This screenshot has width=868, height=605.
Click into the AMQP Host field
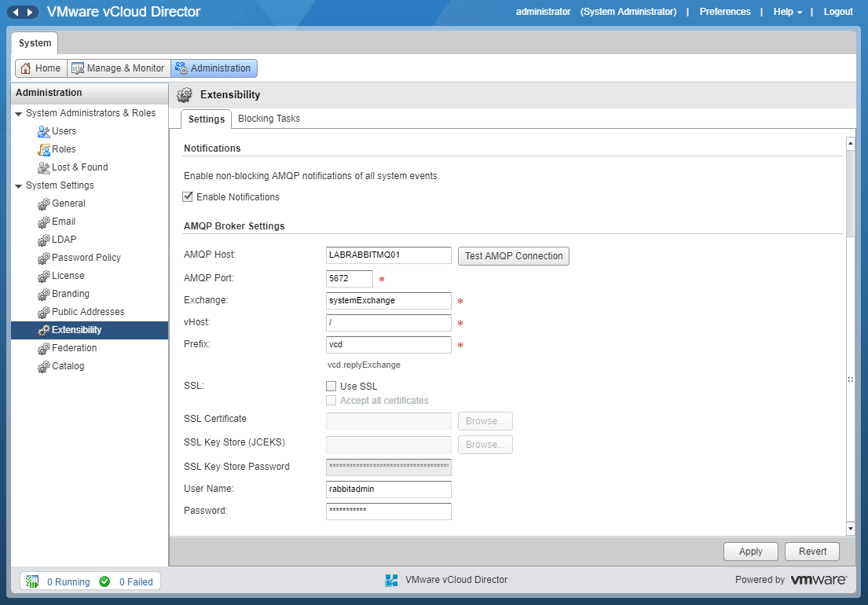point(388,256)
